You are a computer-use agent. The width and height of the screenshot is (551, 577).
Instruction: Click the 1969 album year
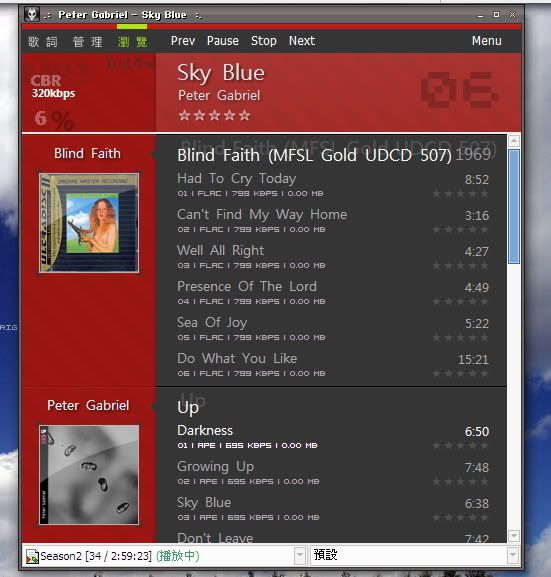tap(473, 155)
